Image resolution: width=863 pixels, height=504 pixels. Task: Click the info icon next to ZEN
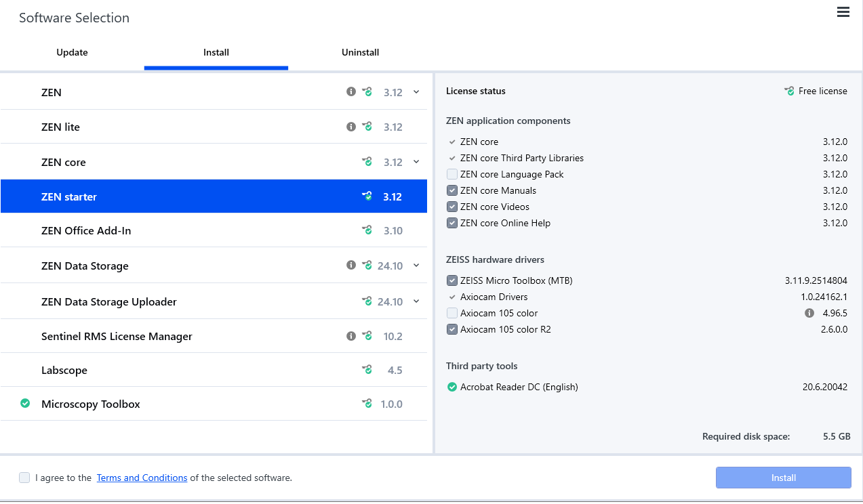click(x=351, y=91)
